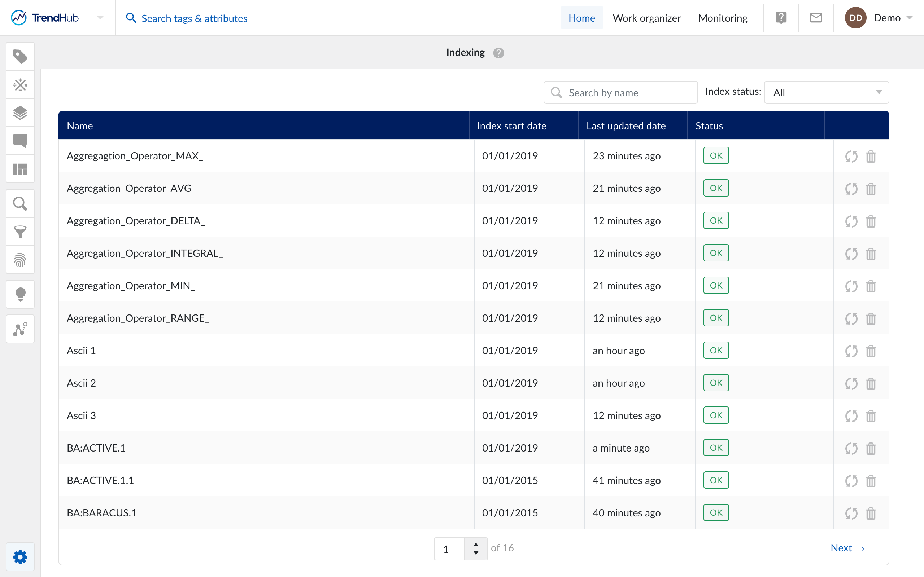Open the filter funnel icon
The image size is (924, 577).
pos(20,232)
